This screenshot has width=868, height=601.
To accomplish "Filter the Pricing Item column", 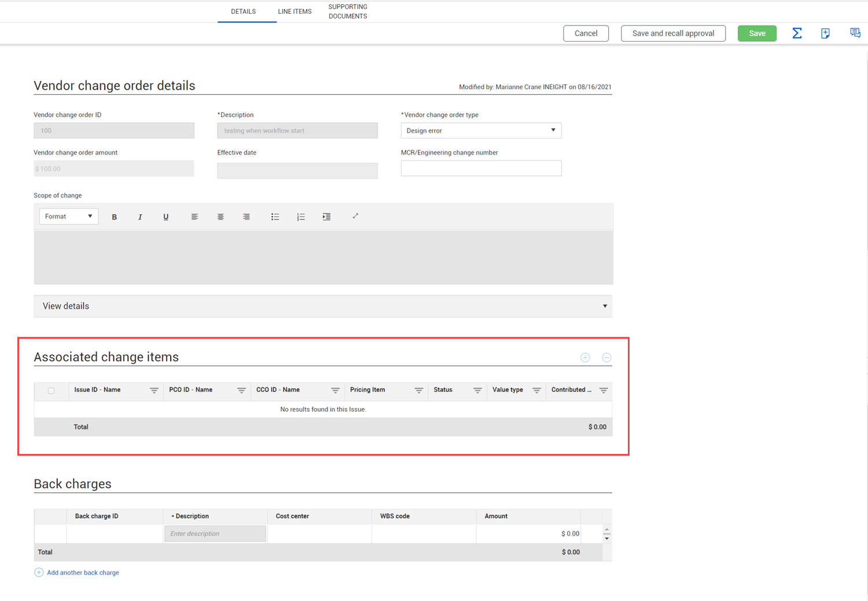I will 419,391.
